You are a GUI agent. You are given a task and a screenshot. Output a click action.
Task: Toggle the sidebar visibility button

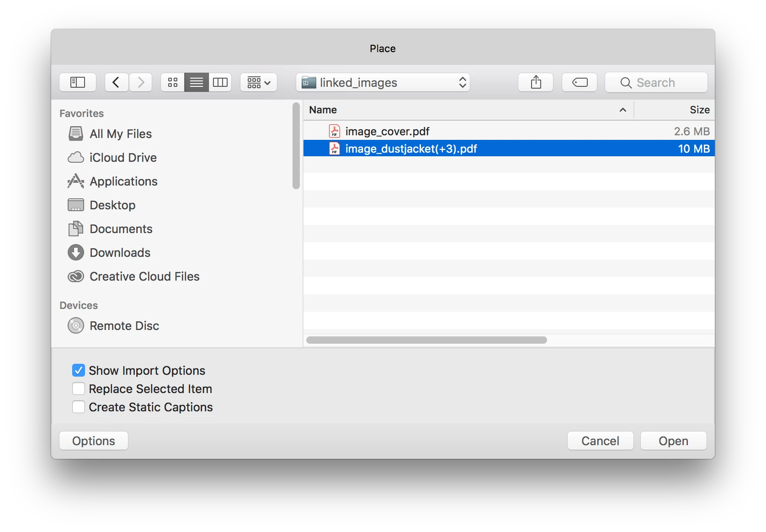coord(78,82)
